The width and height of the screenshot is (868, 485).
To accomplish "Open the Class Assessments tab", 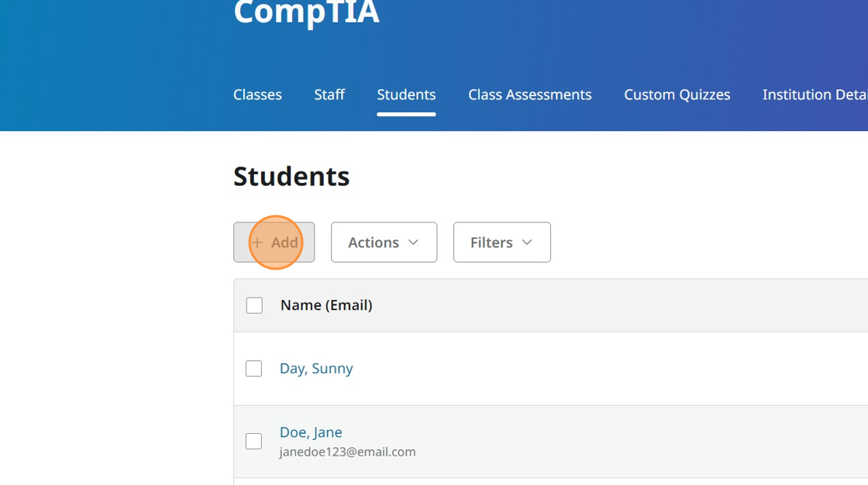I will [529, 95].
